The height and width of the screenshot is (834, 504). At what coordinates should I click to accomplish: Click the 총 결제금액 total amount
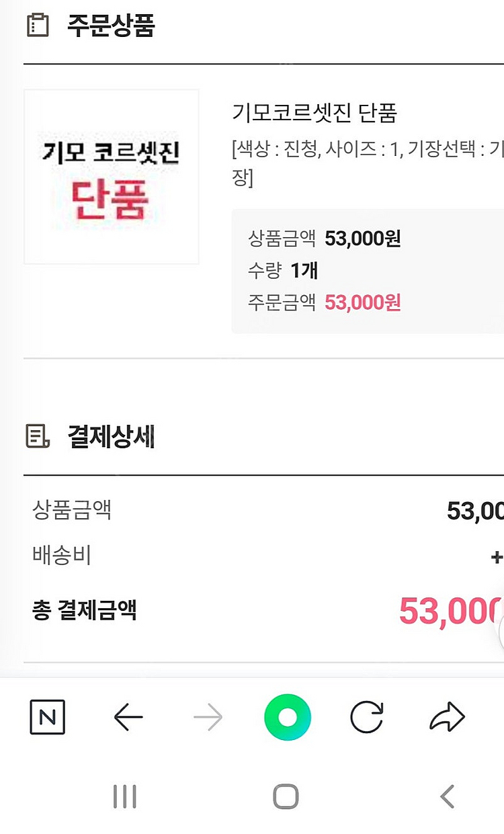coord(451,611)
